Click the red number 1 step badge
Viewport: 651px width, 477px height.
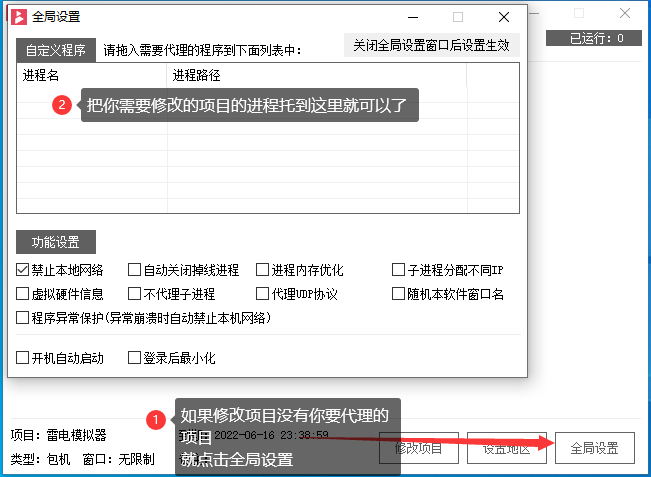click(x=154, y=420)
